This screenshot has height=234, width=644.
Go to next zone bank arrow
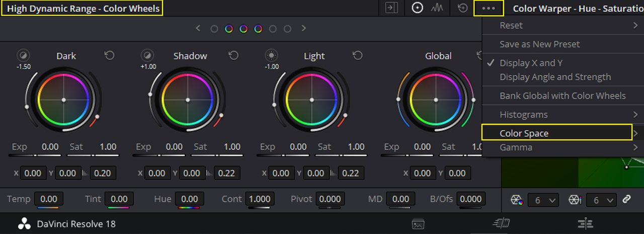pos(303,29)
